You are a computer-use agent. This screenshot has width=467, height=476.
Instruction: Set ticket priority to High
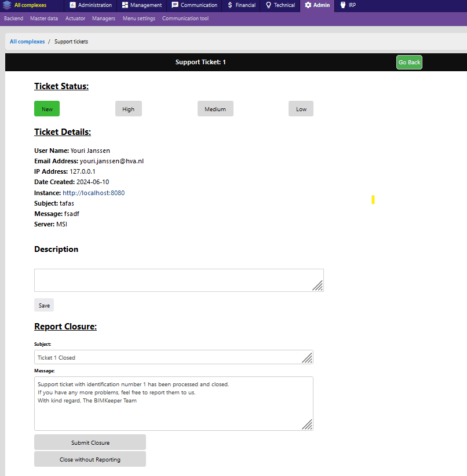(x=128, y=109)
